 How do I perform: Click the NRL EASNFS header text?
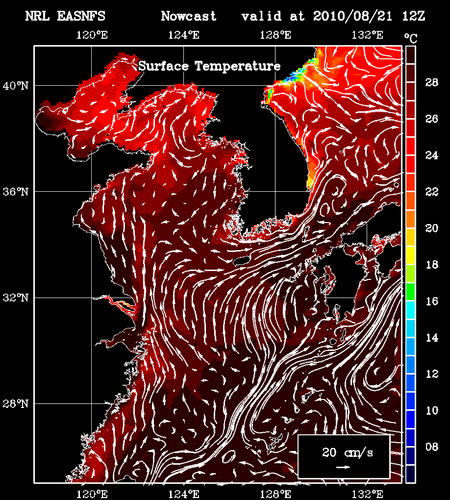click(65, 16)
